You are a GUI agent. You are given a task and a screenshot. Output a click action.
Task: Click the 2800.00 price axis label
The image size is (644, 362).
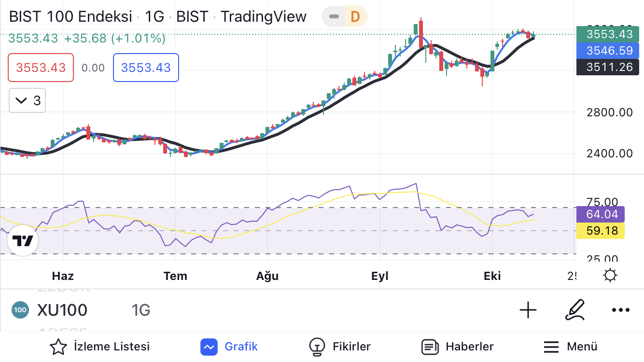610,112
